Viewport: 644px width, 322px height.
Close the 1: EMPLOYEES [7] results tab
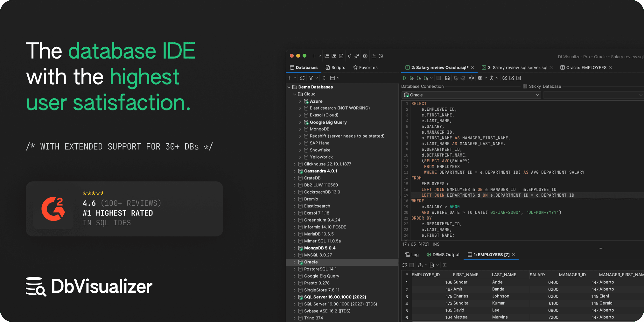coord(513,255)
